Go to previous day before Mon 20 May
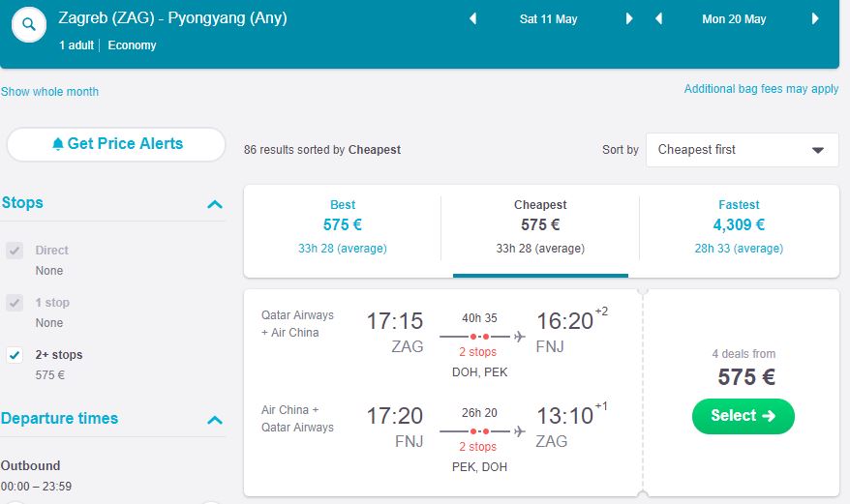The image size is (850, 504). [x=659, y=19]
